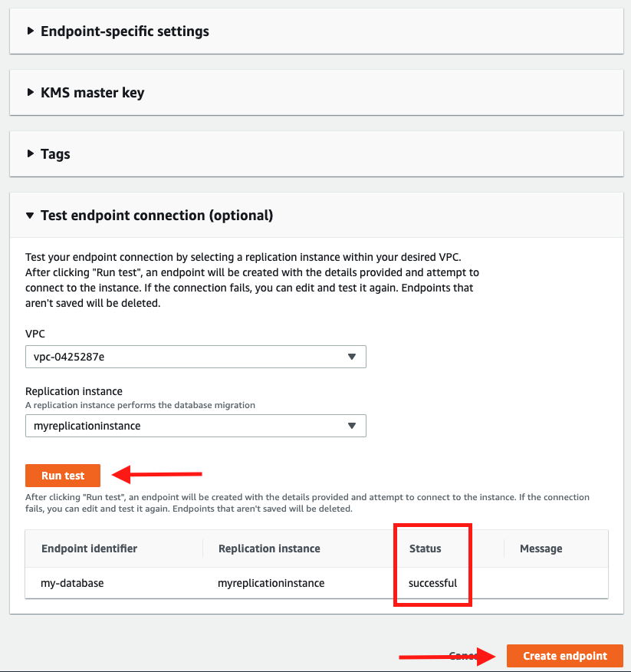Viewport: 631px width, 672px height.
Task: Click the Endpoint identifier column header
Action: tap(88, 548)
